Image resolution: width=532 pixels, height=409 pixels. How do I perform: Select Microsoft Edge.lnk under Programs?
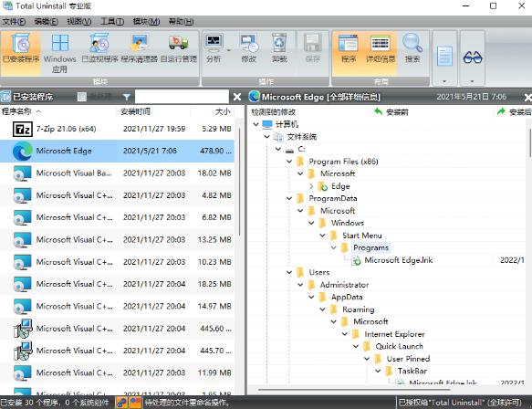(x=399, y=260)
